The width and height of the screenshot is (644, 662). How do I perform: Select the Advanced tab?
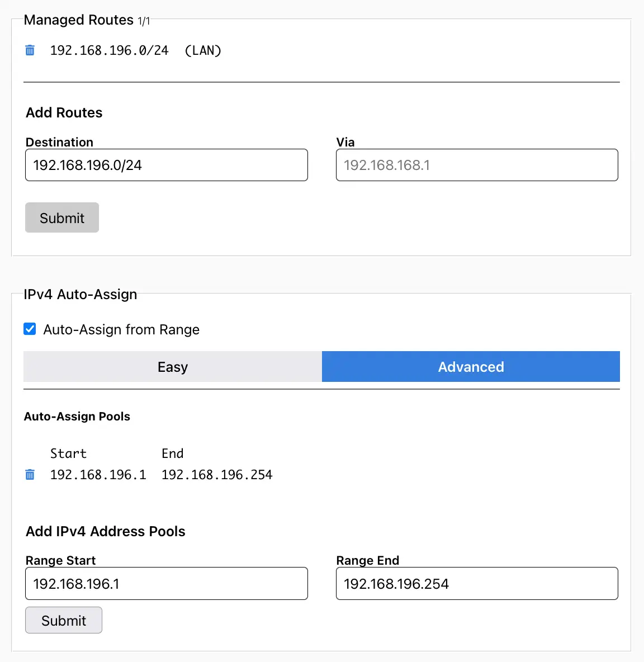pos(471,367)
